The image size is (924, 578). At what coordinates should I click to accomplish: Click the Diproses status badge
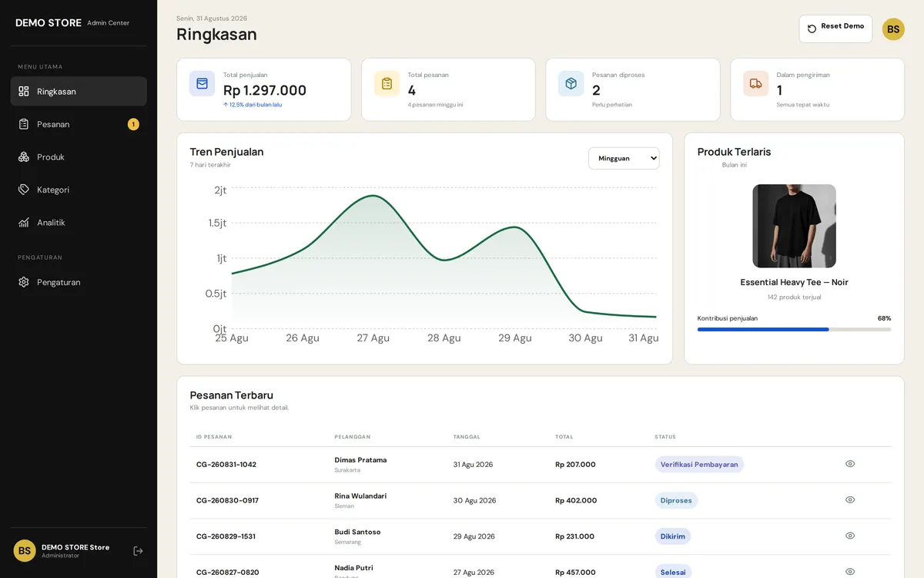coord(676,500)
